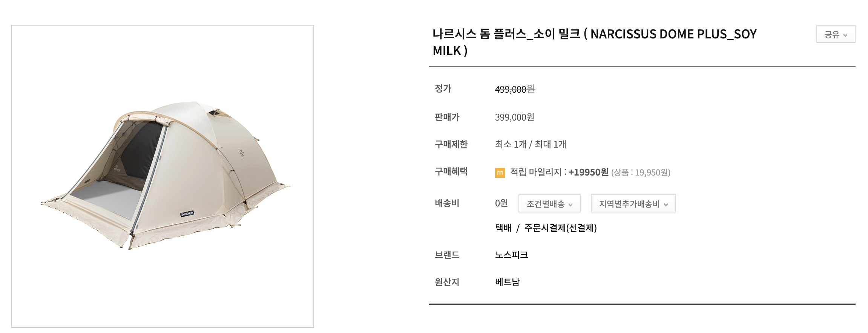868x333 pixels.
Task: Click the share chevron arrow
Action: tap(845, 34)
